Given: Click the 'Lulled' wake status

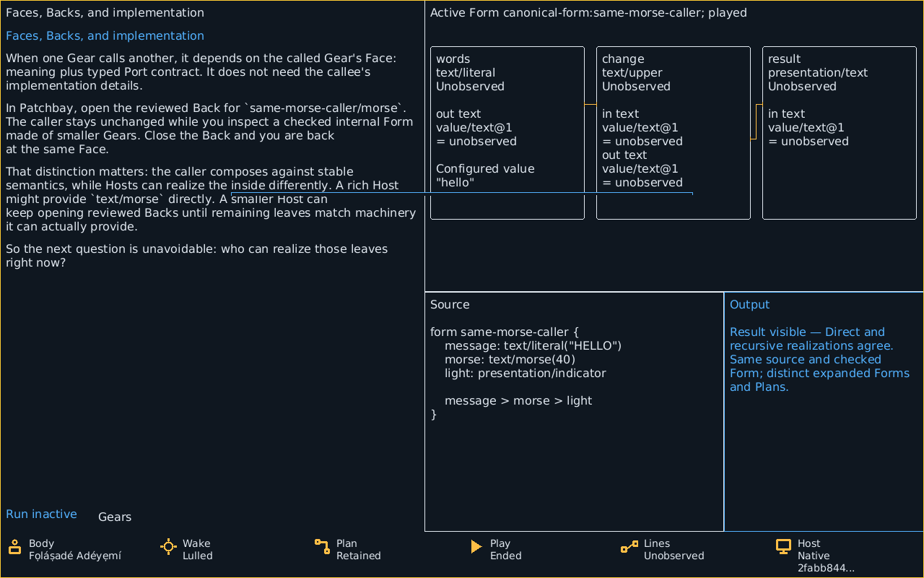Looking at the screenshot, I should tap(197, 556).
